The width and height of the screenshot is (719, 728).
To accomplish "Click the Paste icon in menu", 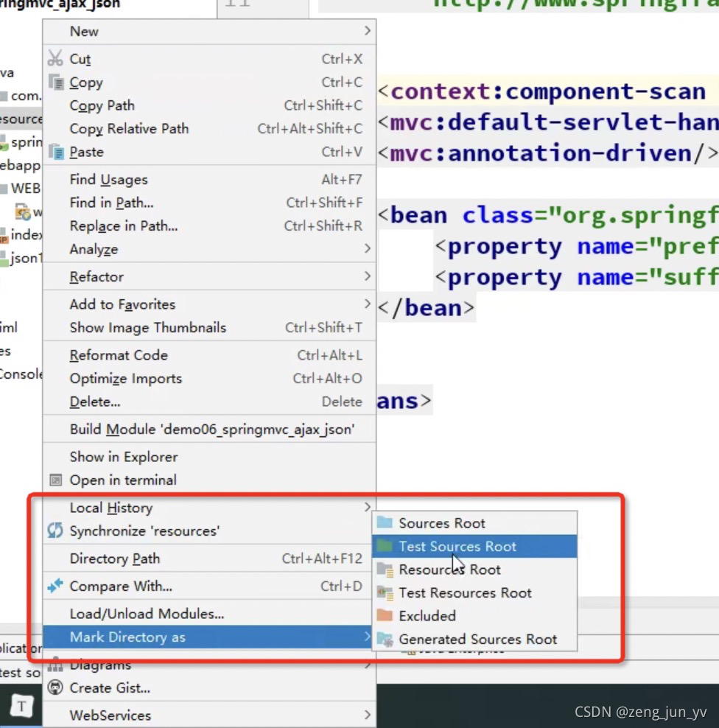I will 56,152.
